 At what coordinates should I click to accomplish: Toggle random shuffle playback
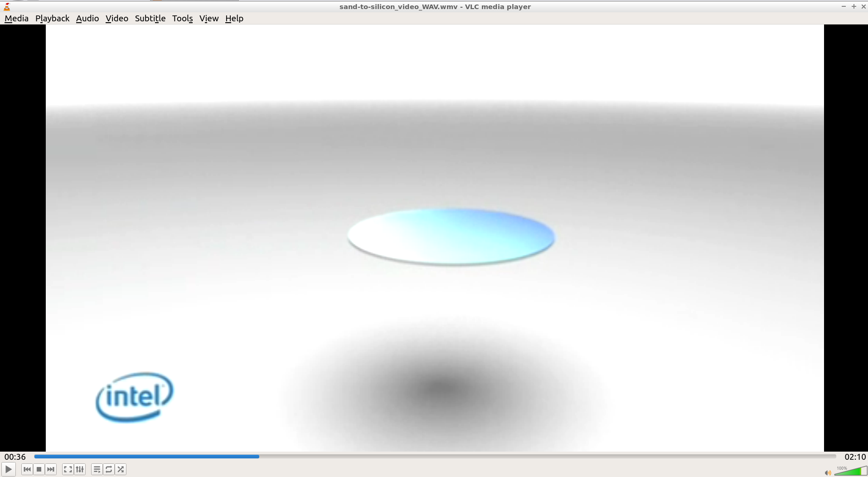click(x=121, y=469)
